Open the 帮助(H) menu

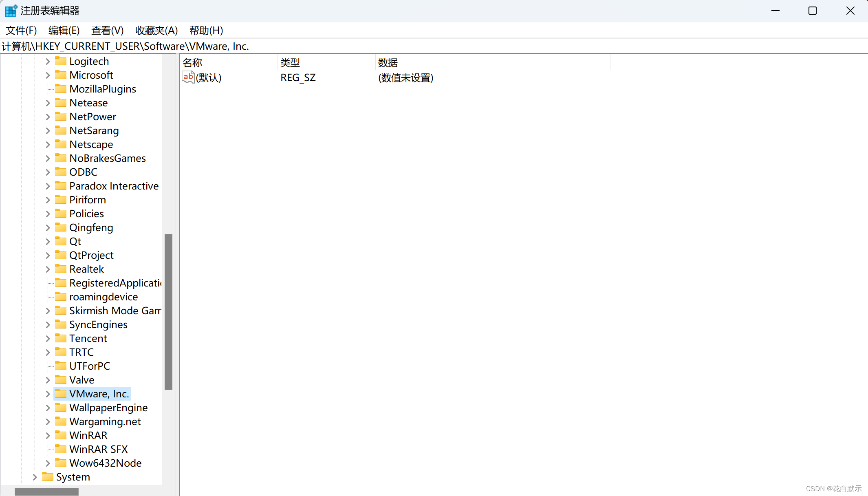click(206, 30)
